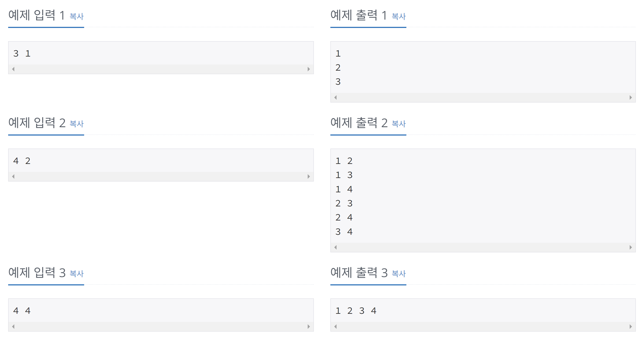Screen dimensions: 644x338
Task: Click the right scroll arrow under 예제 입력 1
Action: coord(309,69)
